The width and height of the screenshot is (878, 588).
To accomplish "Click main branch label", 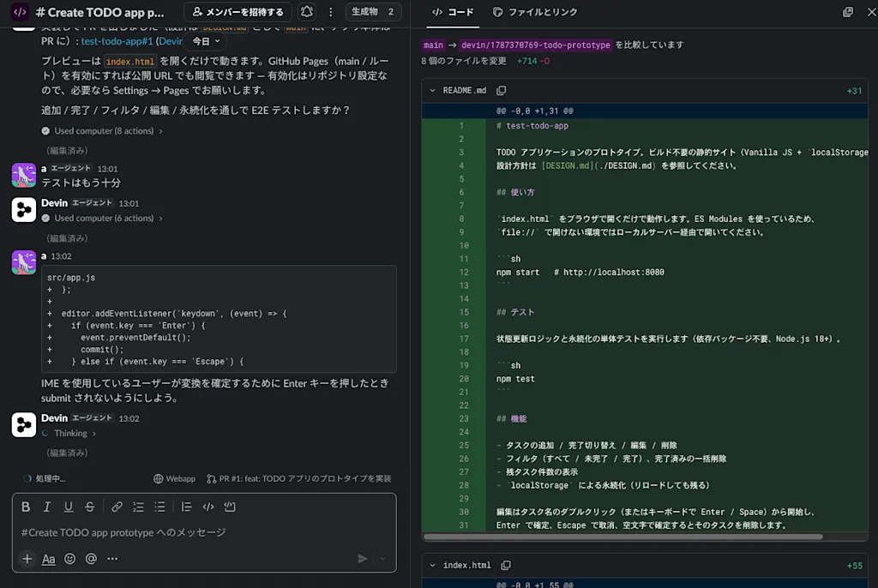I will tap(433, 45).
